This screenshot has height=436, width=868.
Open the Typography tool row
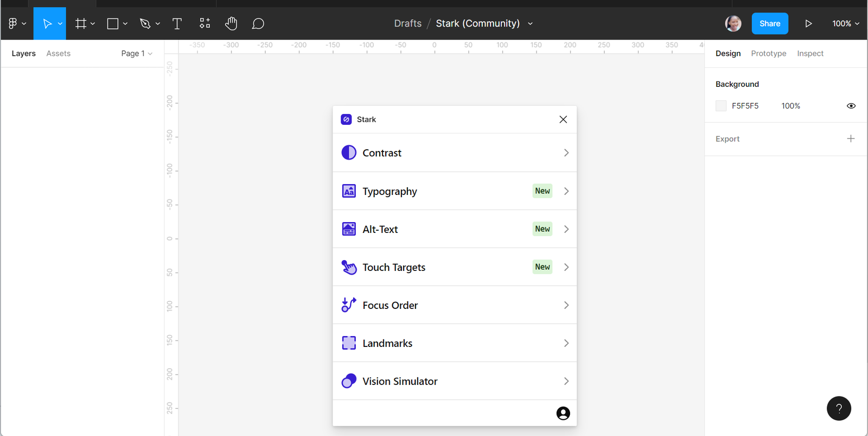[455, 191]
